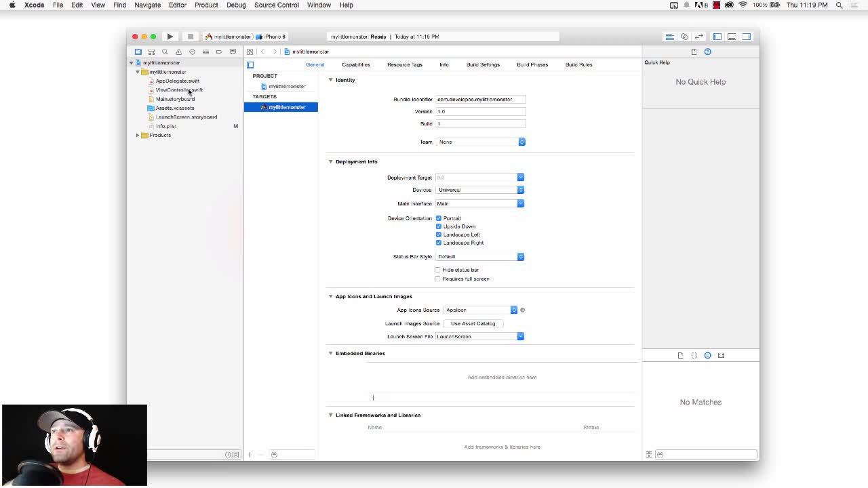Switch to the Build Rules tab
This screenshot has width=868, height=488.
coord(579,64)
